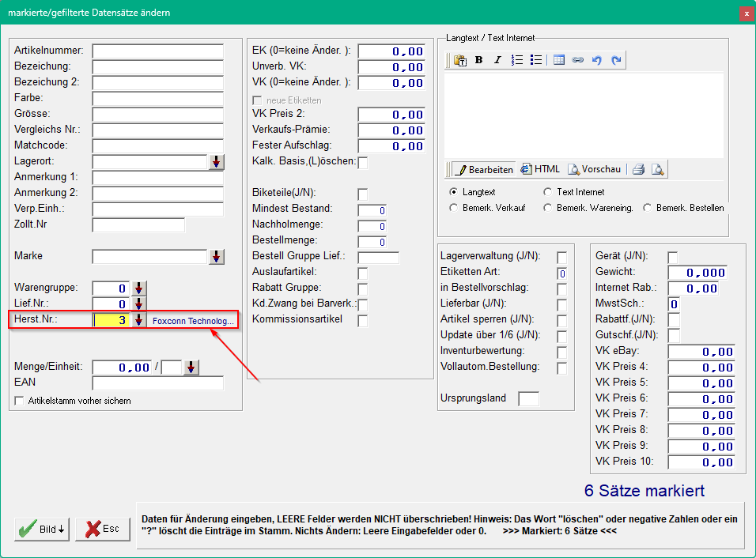Toggle the Vollautom.Bestellung checkbox
This screenshot has height=558, width=756.
(x=561, y=368)
